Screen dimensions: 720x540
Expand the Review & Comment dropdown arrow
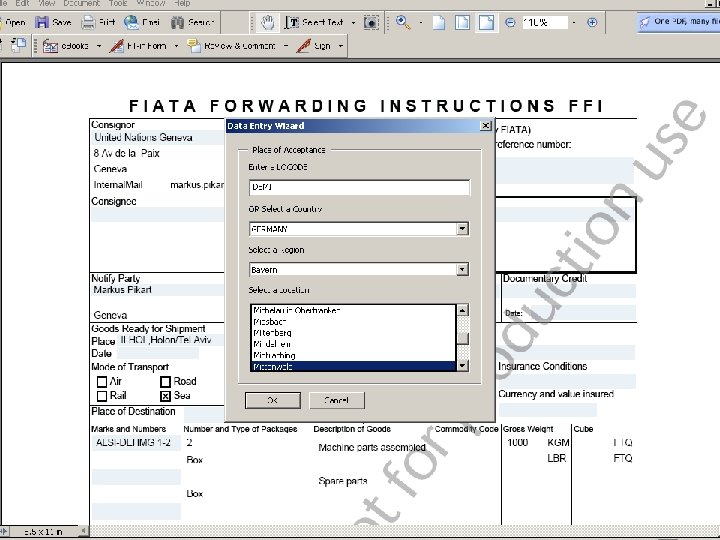coord(286,46)
